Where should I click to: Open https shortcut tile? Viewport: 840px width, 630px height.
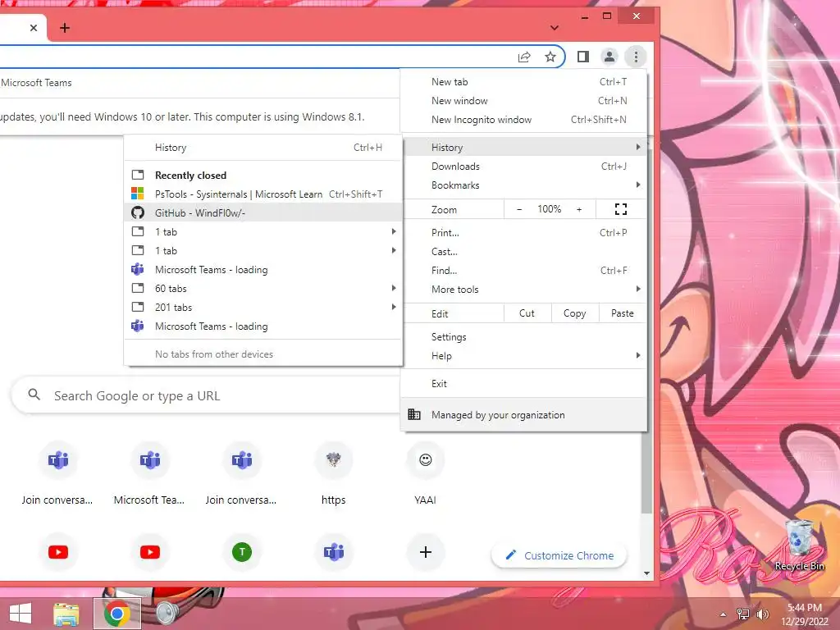click(x=333, y=474)
